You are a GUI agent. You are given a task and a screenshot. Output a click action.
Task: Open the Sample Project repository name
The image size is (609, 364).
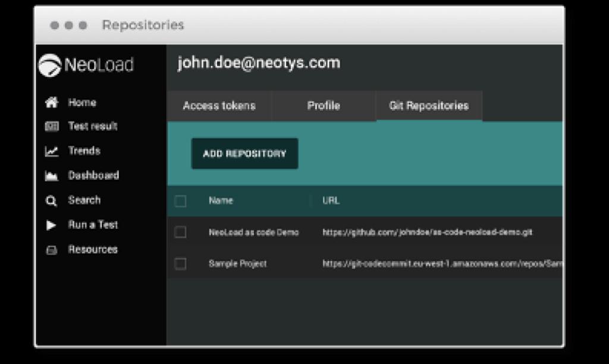pyautogui.click(x=237, y=263)
